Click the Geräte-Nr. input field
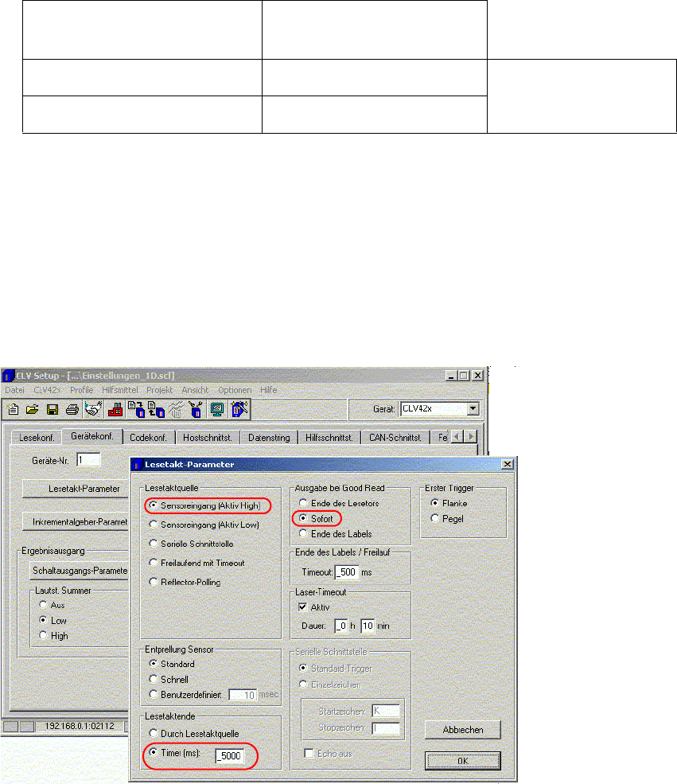 pyautogui.click(x=88, y=460)
